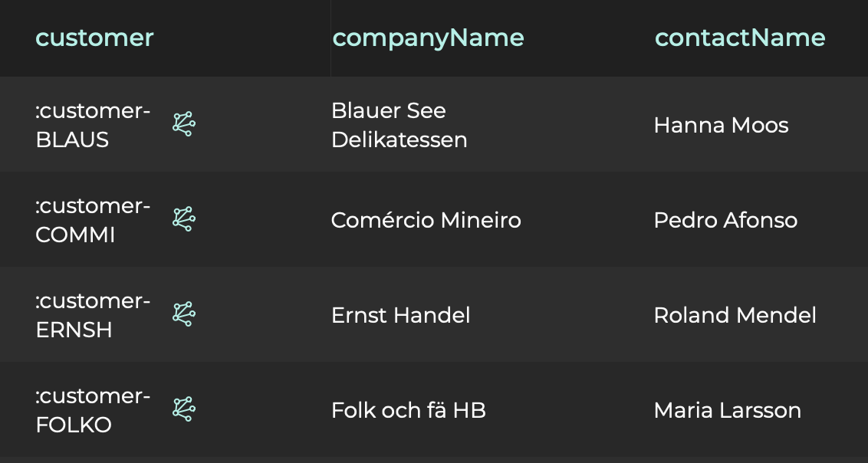The image size is (868, 463).
Task: Select the contactName column header
Action: pyautogui.click(x=740, y=38)
